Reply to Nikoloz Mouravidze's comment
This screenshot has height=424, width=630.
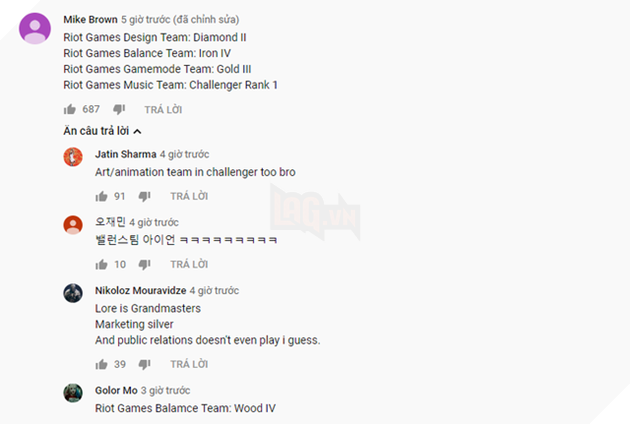point(189,364)
